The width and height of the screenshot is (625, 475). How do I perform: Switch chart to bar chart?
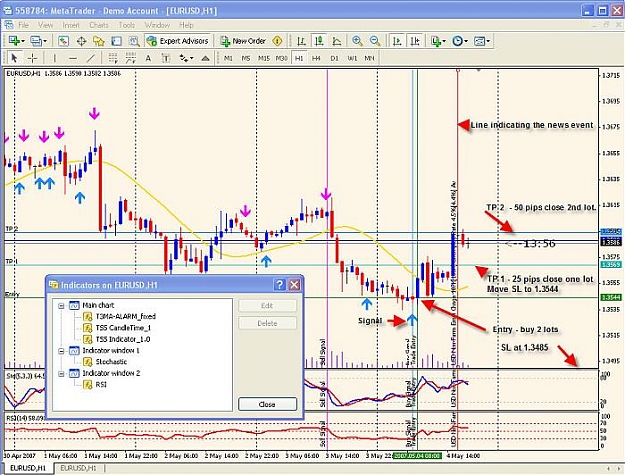tap(301, 41)
